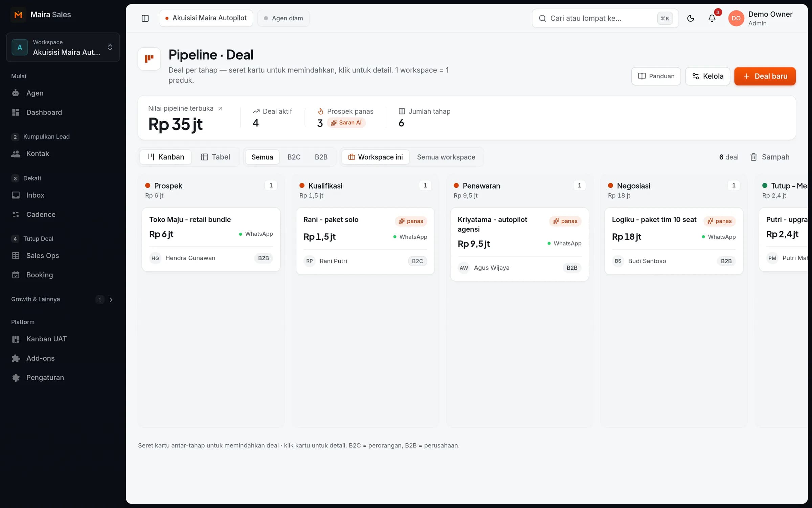This screenshot has height=508, width=812.
Task: Select Workspace ini scope
Action: pos(376,157)
